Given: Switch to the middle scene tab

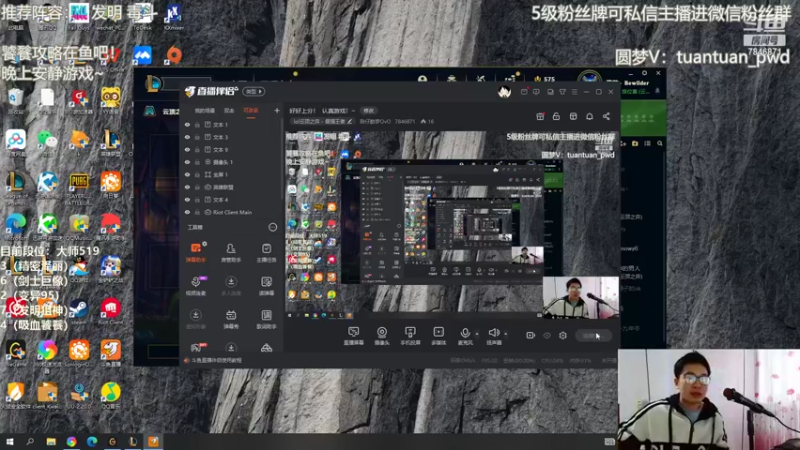Looking at the screenshot, I should pos(230,111).
